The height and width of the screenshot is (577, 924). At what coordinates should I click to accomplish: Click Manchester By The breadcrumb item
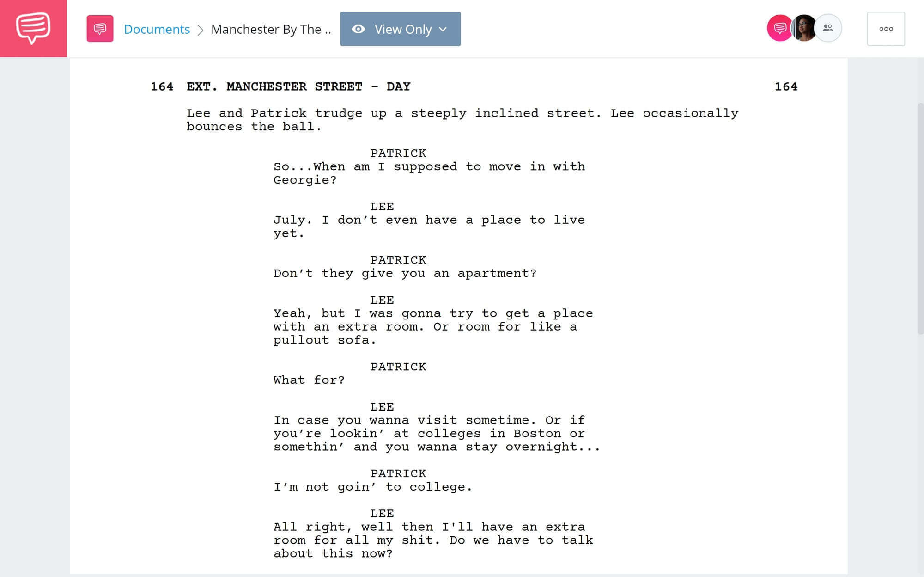[272, 29]
